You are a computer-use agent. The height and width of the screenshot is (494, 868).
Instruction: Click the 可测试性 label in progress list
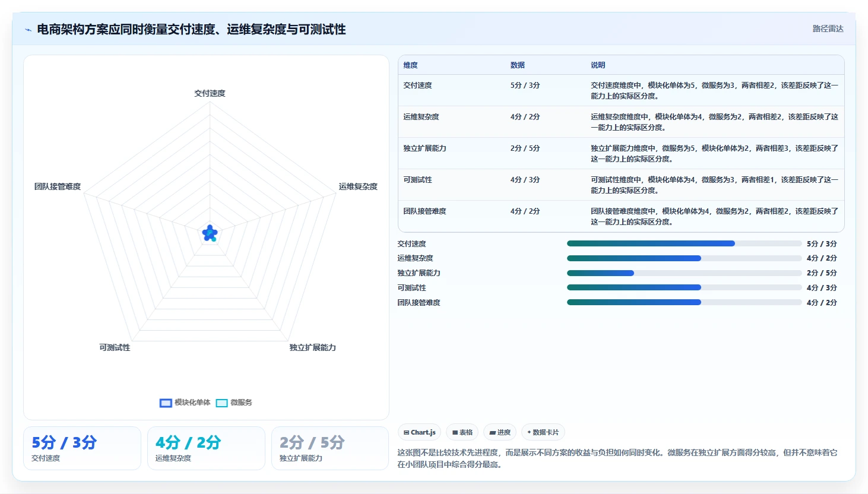tap(412, 288)
